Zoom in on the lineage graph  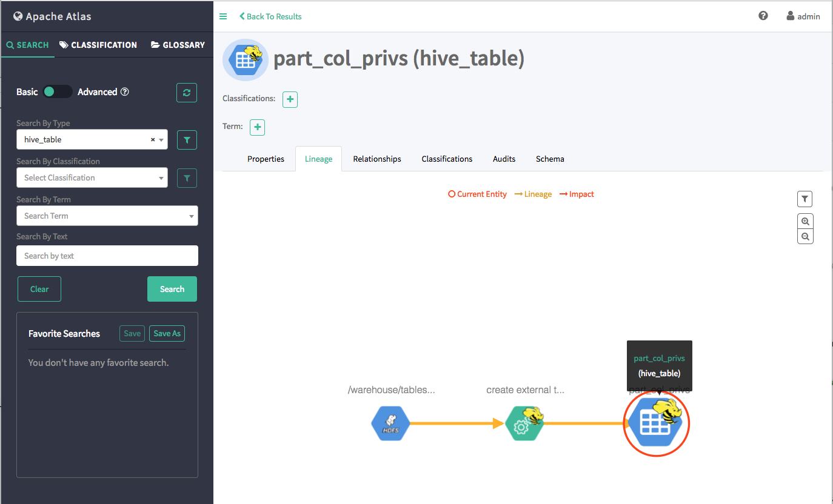[x=805, y=221]
